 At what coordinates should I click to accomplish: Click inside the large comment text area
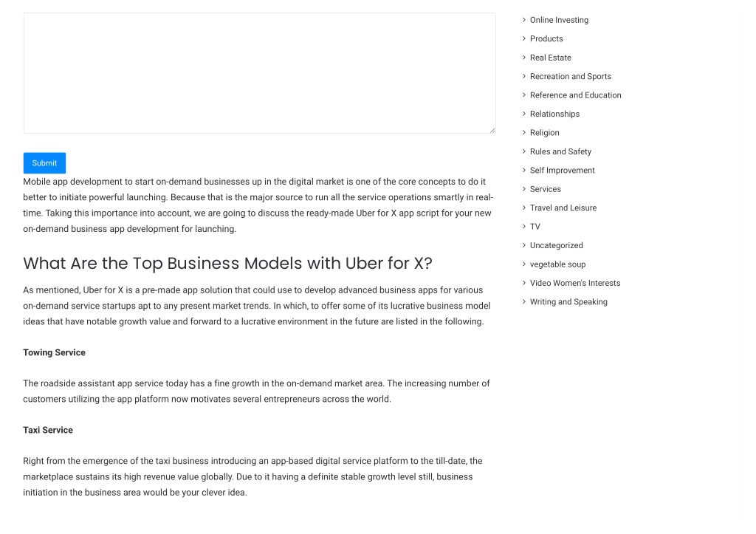[x=259, y=73]
